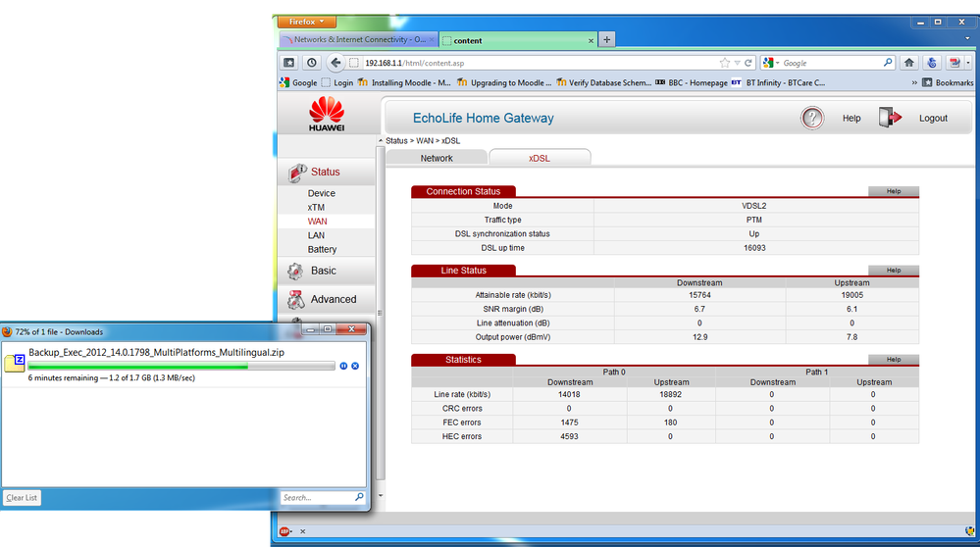Open the Firefox menu dropdown button
The width and height of the screenshot is (980, 547).
(x=307, y=22)
